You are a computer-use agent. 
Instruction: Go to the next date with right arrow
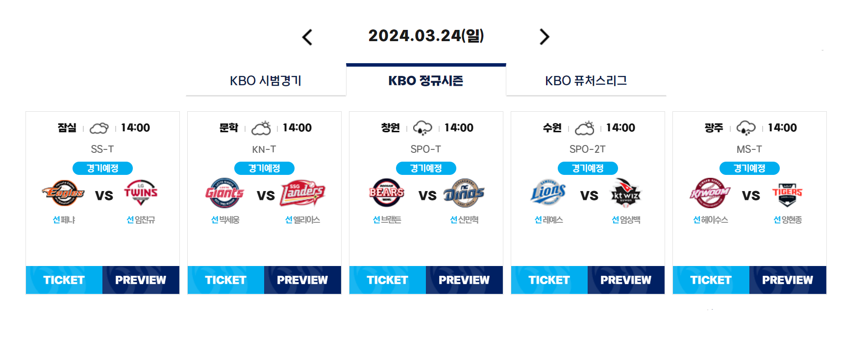544,37
